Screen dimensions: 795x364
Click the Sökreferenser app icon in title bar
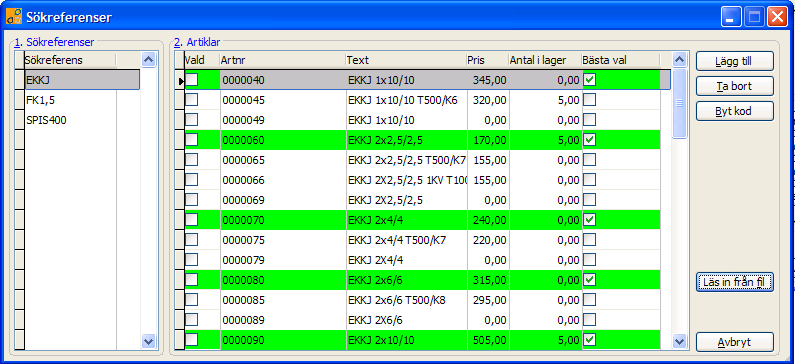[x=14, y=17]
